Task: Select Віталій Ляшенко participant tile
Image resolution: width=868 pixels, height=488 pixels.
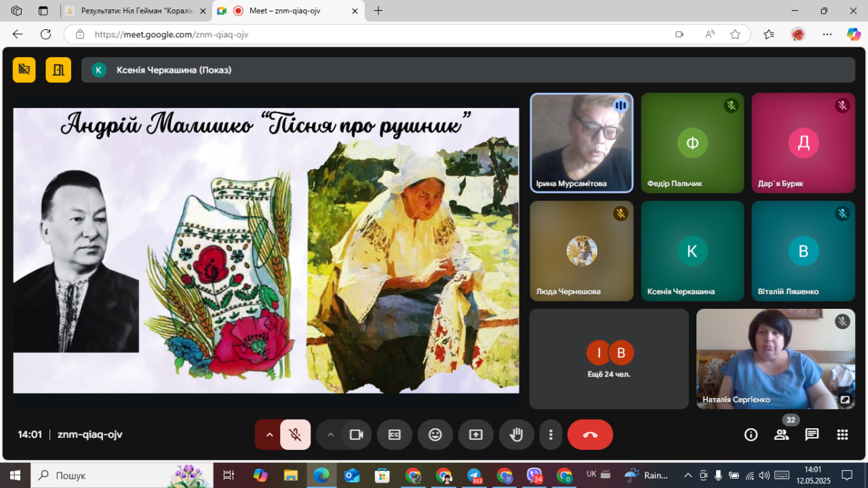Action: pos(803,251)
